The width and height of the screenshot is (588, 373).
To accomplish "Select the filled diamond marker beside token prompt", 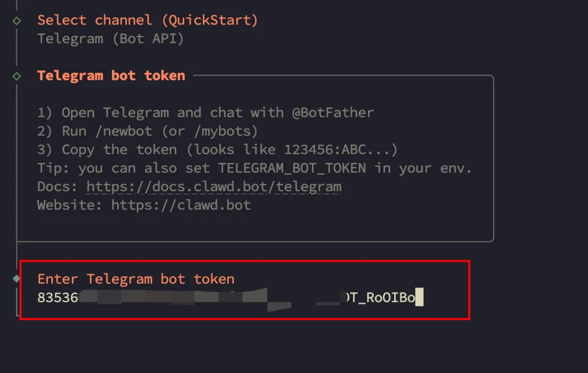I will [x=15, y=279].
